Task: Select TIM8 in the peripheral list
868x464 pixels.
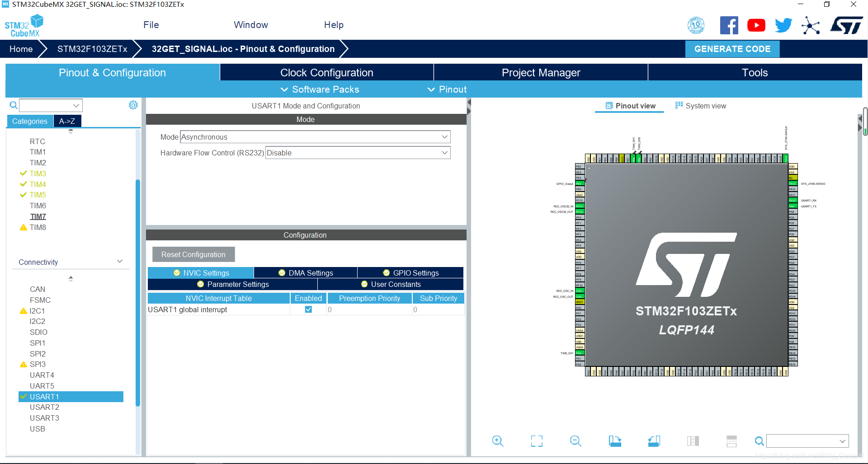Action: click(38, 227)
